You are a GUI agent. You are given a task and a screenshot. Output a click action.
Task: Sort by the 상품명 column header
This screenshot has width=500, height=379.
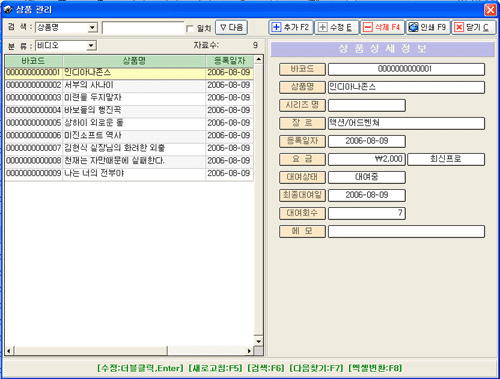(x=134, y=61)
